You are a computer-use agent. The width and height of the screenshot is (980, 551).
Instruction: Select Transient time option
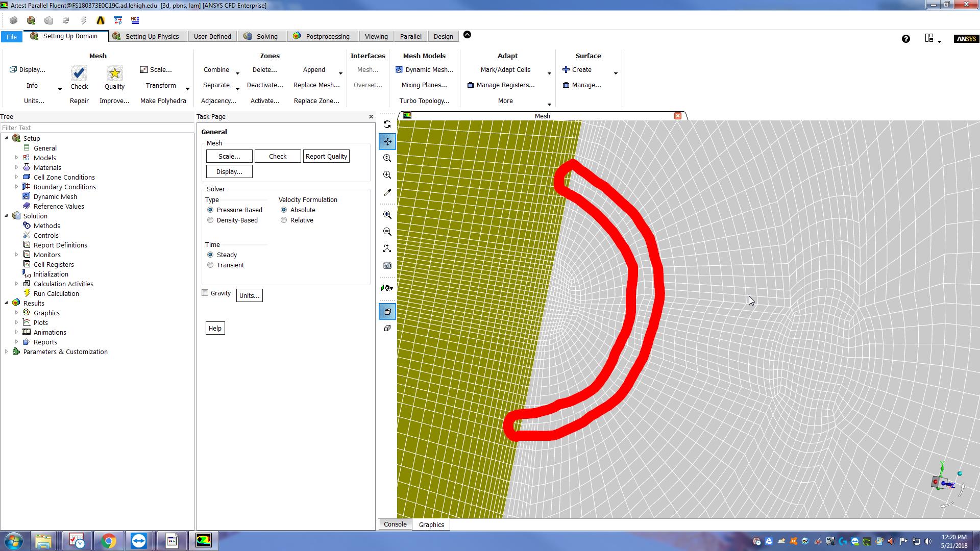click(x=210, y=265)
